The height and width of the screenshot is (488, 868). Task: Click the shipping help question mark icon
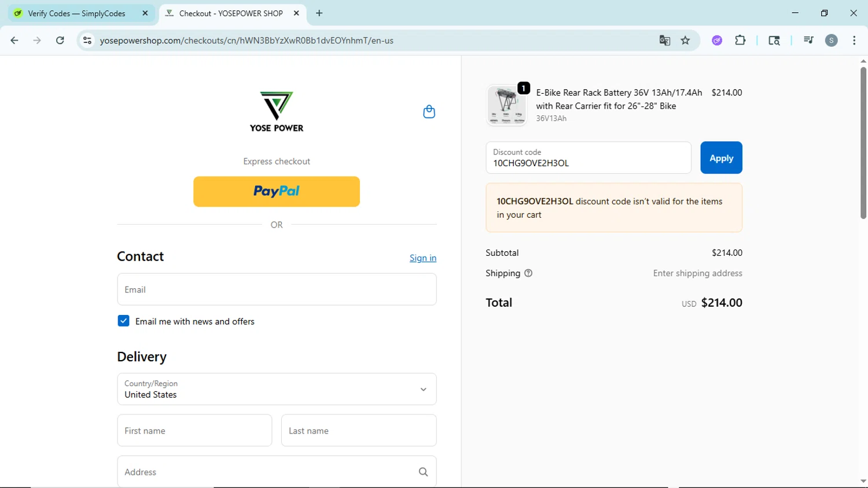[x=528, y=273]
